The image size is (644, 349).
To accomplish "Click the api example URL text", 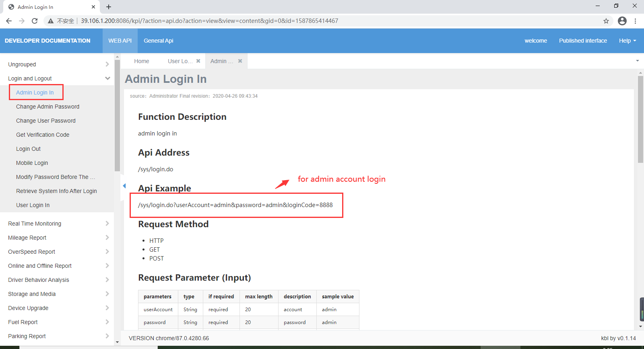I will click(x=235, y=205).
